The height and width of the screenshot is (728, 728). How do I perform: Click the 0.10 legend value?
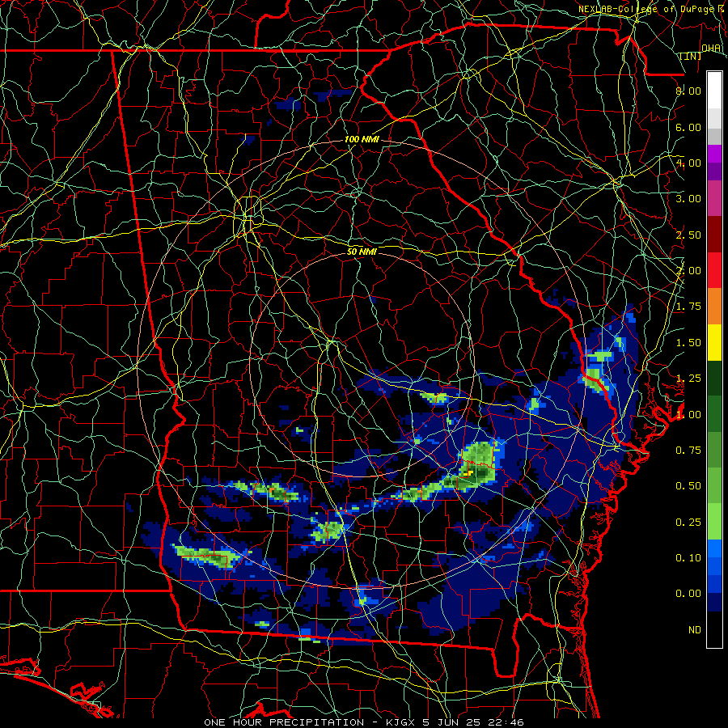tap(688, 557)
